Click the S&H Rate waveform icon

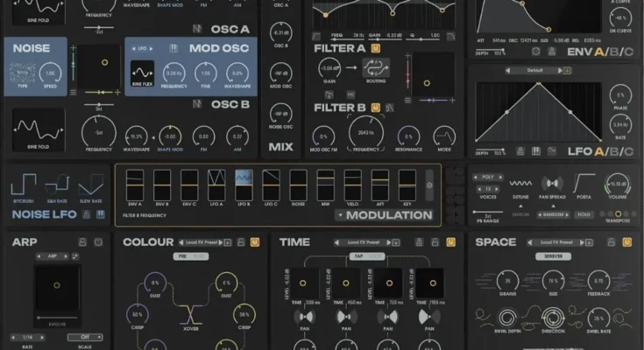click(57, 185)
